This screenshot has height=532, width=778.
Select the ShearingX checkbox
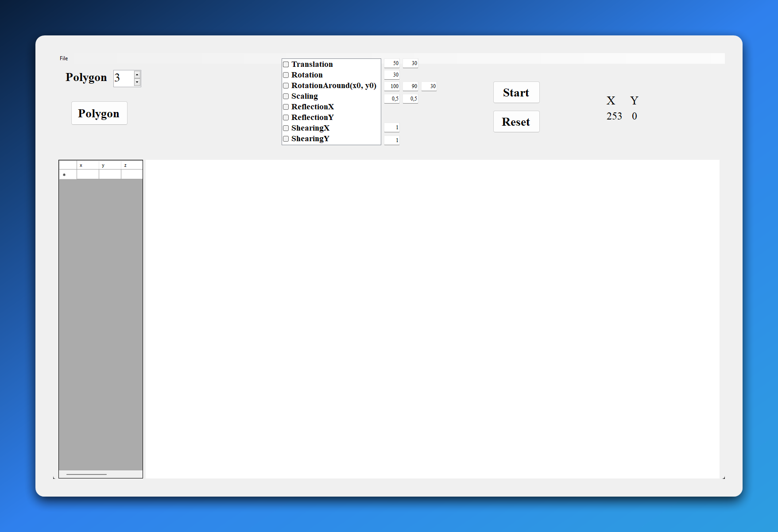[286, 128]
